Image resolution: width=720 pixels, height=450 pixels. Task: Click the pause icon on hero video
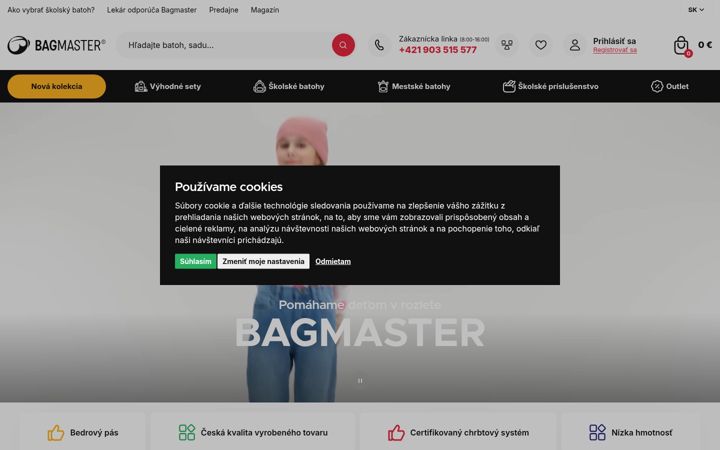pos(360,381)
